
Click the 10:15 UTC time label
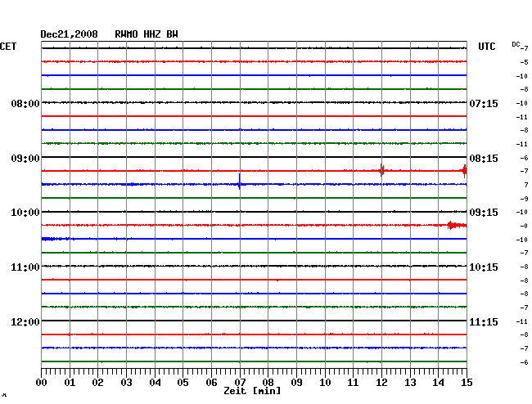[484, 267]
